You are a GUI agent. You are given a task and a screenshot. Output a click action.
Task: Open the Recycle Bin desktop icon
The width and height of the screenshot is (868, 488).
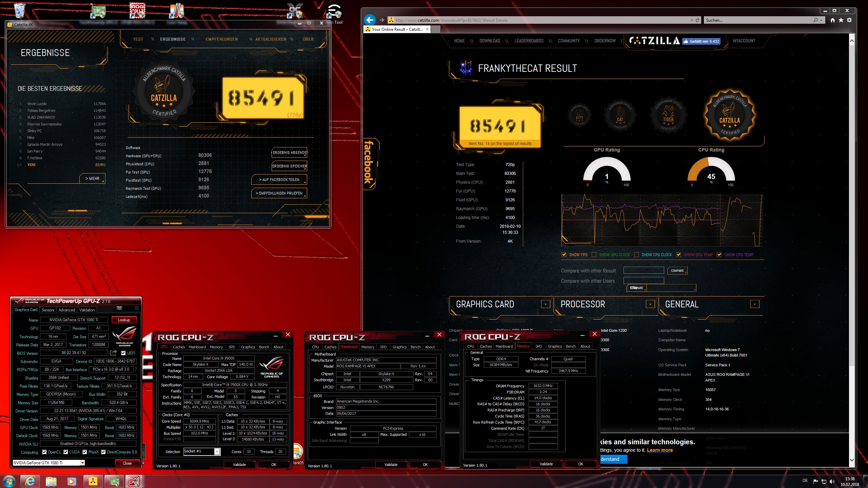click(x=20, y=10)
